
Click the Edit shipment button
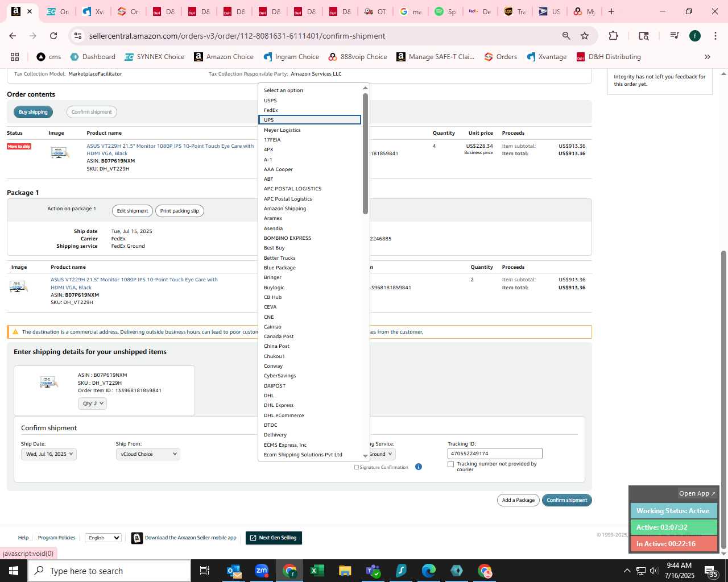pos(133,211)
